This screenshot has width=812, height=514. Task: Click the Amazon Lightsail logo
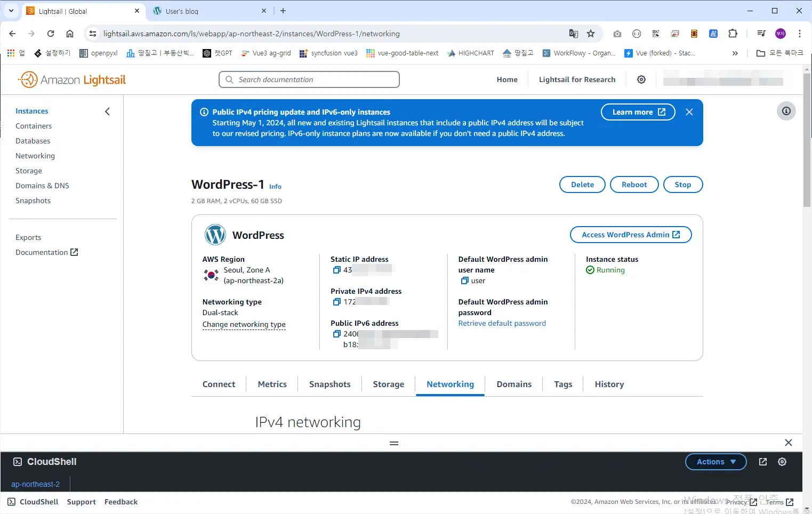(x=72, y=79)
